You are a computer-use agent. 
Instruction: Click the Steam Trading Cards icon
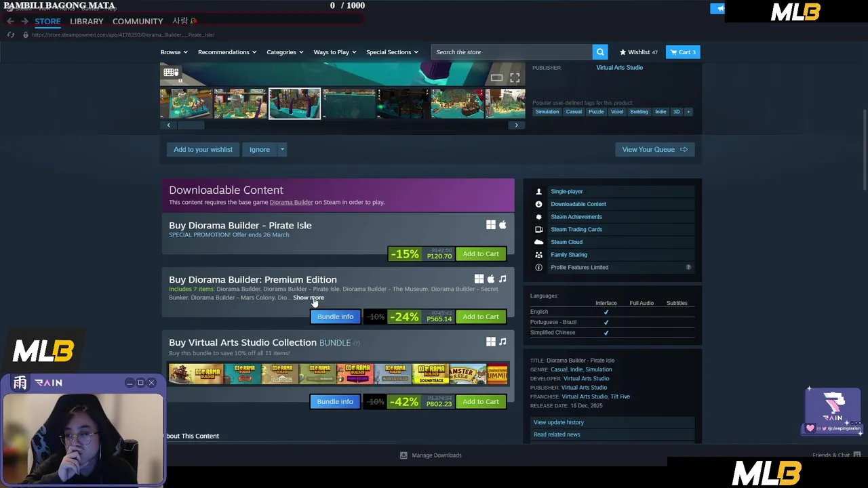[x=538, y=230]
